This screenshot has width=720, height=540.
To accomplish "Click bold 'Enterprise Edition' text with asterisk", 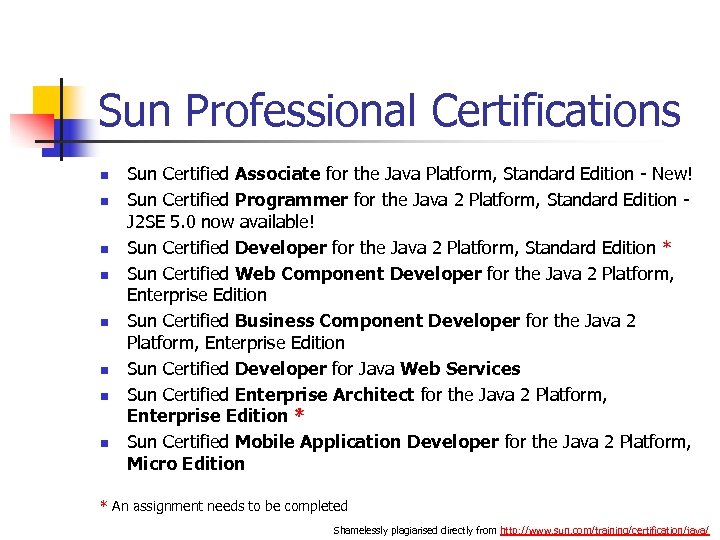I will [x=215, y=416].
